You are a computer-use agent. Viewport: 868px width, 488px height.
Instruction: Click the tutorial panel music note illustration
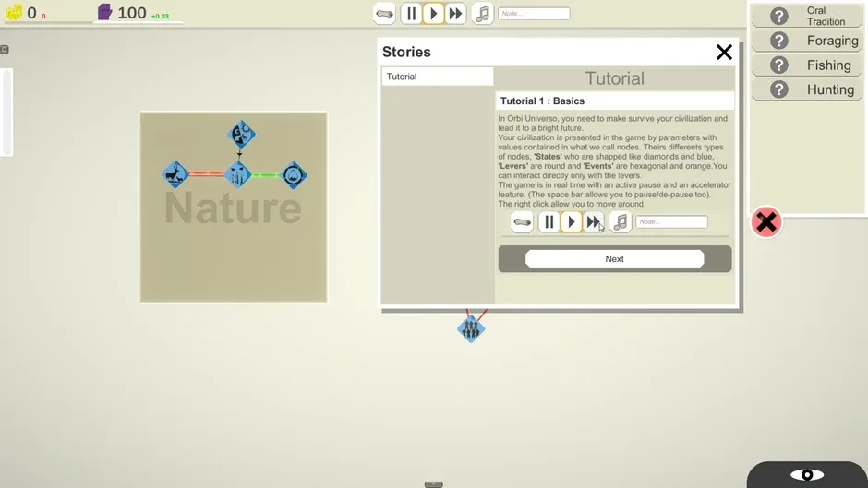[621, 222]
